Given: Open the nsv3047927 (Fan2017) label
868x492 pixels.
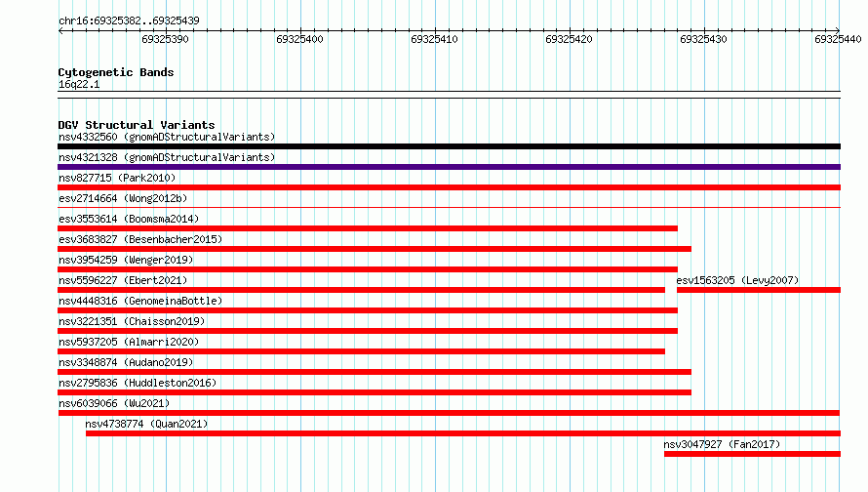Looking at the screenshot, I should pos(722,444).
